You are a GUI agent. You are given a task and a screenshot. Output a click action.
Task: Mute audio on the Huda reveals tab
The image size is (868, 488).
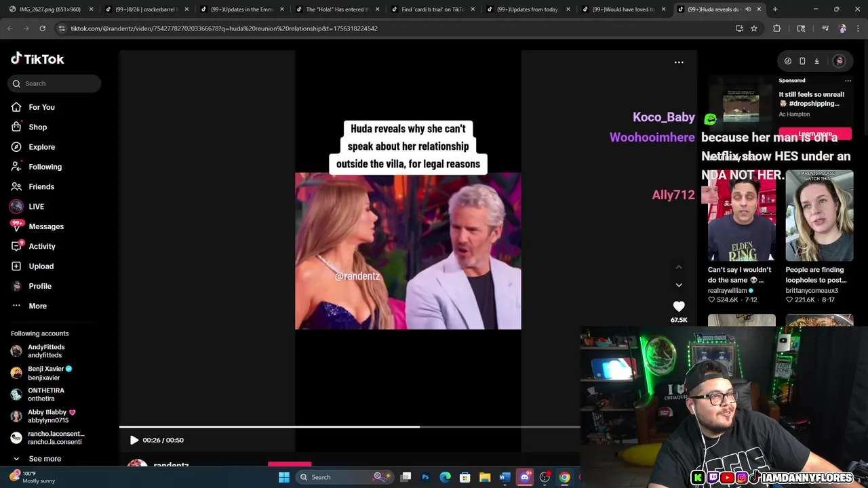[748, 9]
